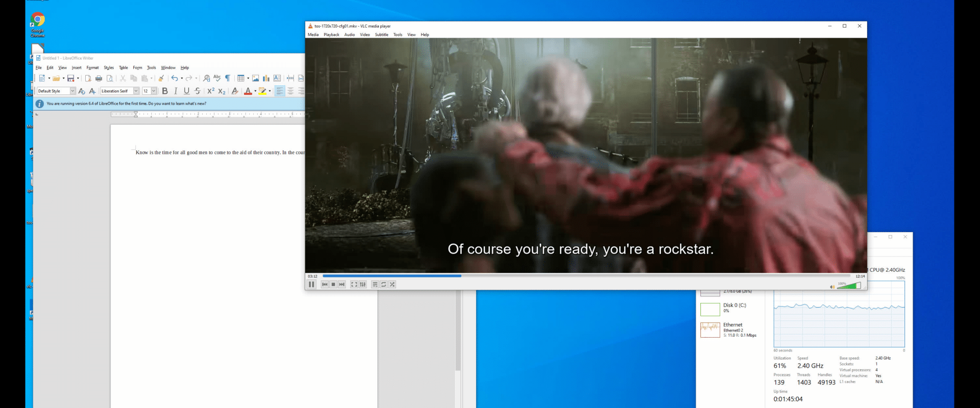Image resolution: width=980 pixels, height=408 pixels.
Task: Open the VLC Subtitle menu
Action: coord(382,35)
